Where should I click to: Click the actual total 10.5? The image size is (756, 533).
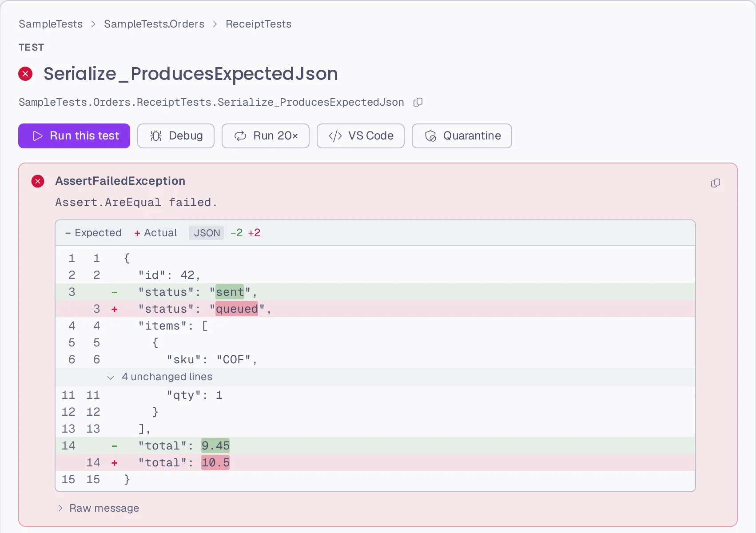click(215, 463)
